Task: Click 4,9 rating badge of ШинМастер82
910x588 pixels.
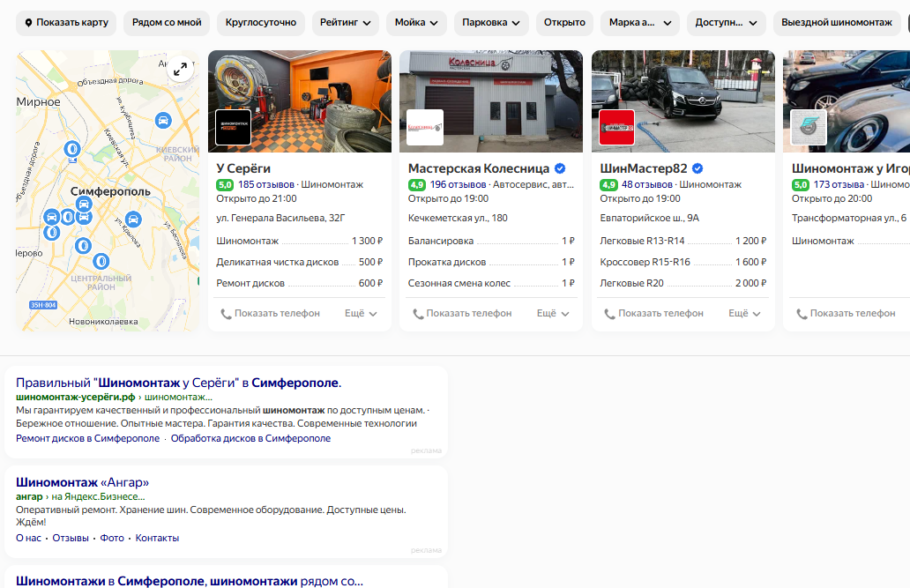Action: [608, 184]
